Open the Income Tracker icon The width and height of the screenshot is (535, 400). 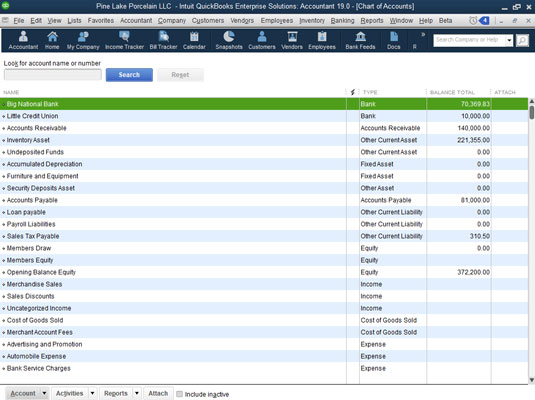coord(124,40)
